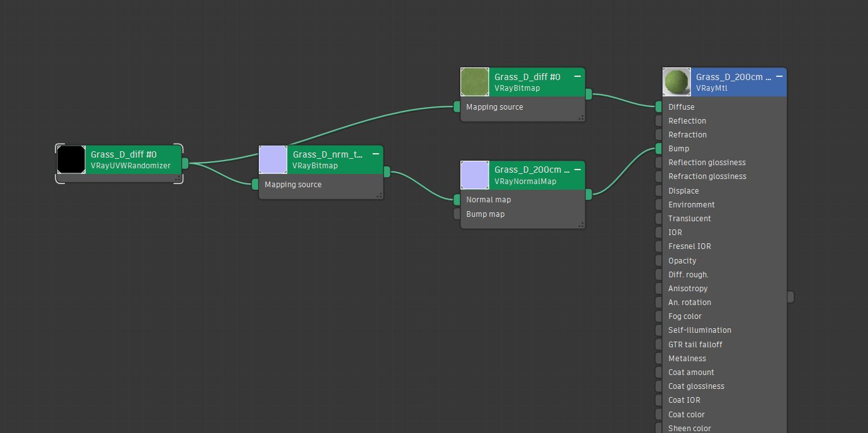Click the Normal map input socket
868x433 pixels.
[457, 199]
